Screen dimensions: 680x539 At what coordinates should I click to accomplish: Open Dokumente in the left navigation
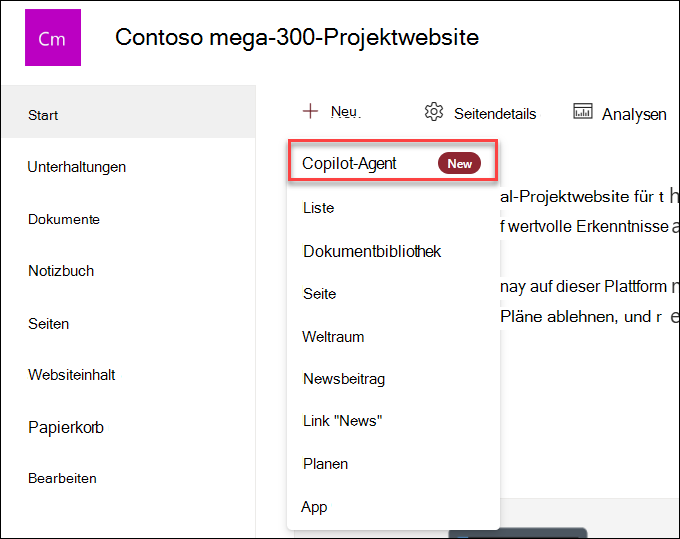64,219
